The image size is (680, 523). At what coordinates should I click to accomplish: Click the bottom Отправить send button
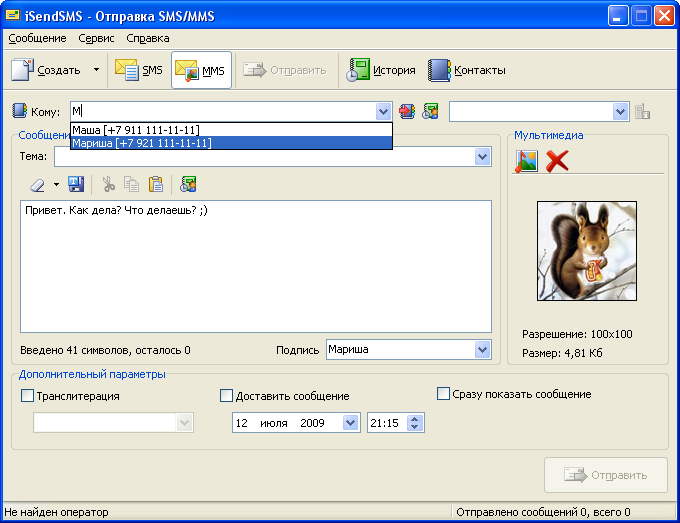click(x=606, y=475)
